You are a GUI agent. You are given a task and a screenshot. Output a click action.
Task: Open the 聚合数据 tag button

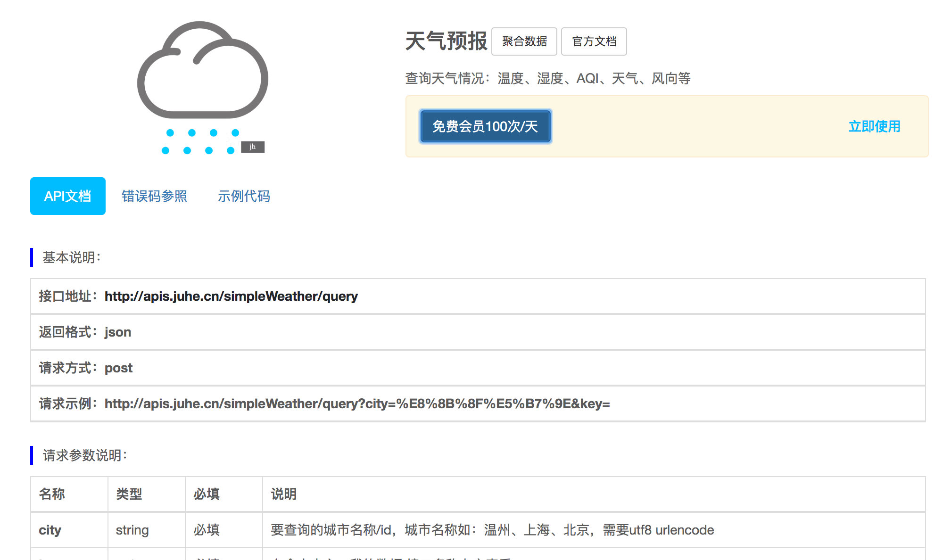(524, 41)
